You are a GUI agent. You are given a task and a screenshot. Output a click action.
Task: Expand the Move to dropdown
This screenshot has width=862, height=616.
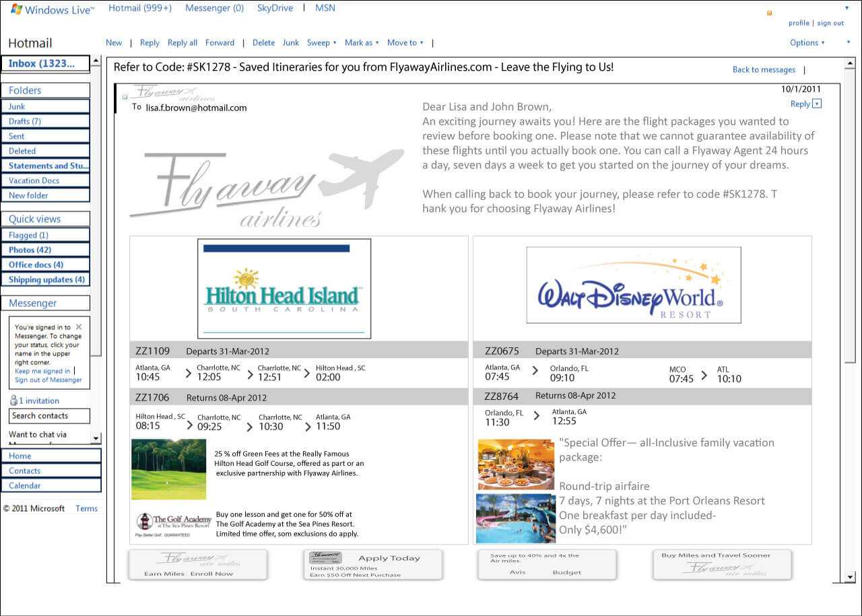click(x=405, y=42)
